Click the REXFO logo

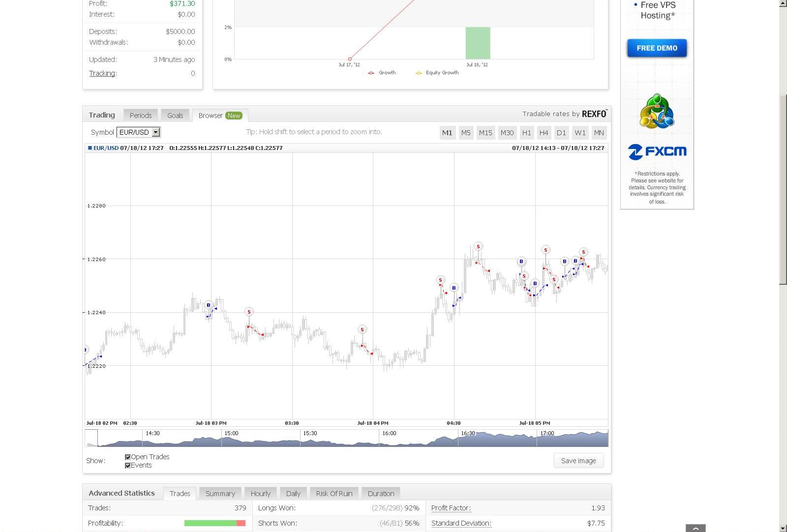(595, 114)
